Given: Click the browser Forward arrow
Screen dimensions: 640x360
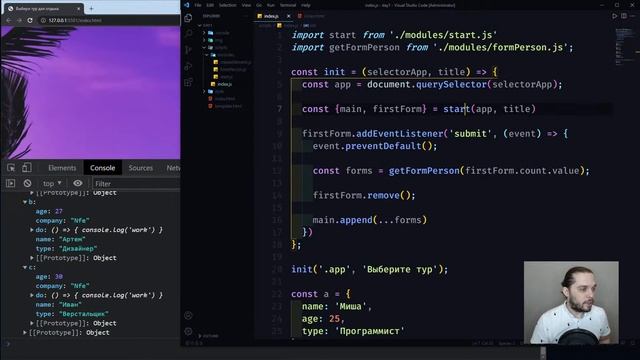Looking at the screenshot, I should (19, 20).
